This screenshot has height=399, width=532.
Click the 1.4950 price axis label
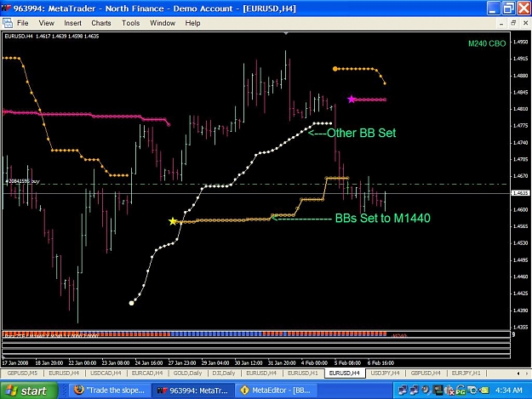pyautogui.click(x=520, y=42)
